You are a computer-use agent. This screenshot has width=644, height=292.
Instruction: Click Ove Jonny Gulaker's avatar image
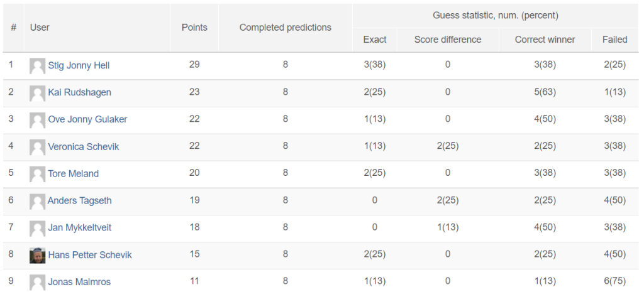click(x=37, y=120)
